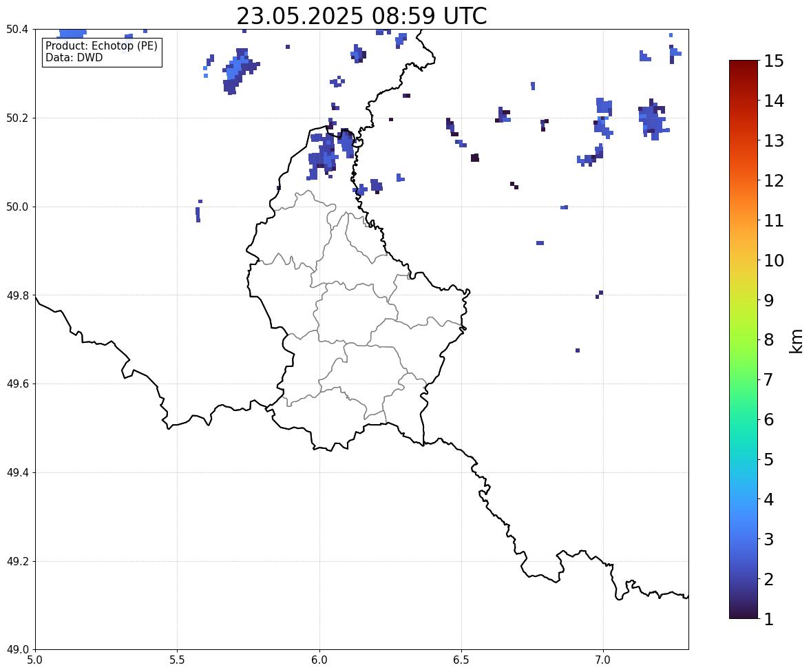Click the colorbar tick label 1
Image resolution: width=811 pixels, height=672 pixels.
769,619
